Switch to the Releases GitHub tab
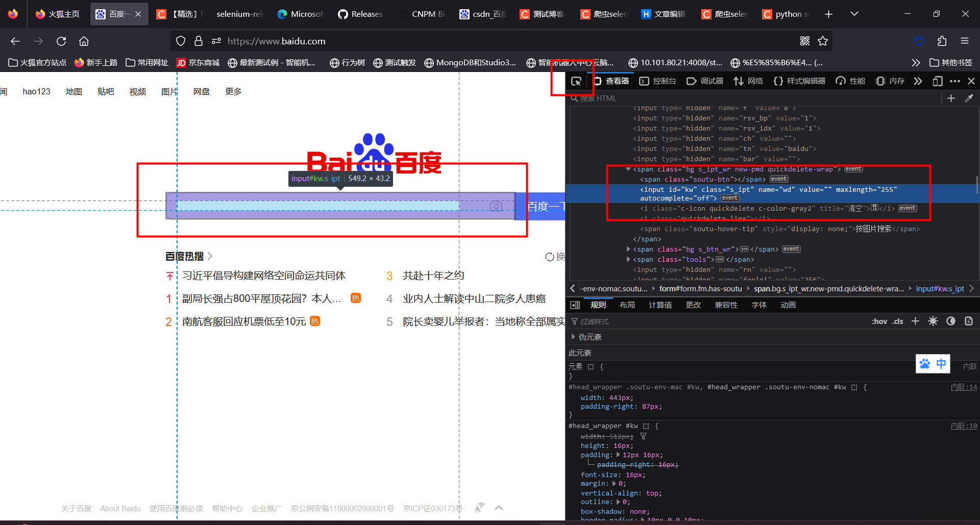 (x=360, y=14)
